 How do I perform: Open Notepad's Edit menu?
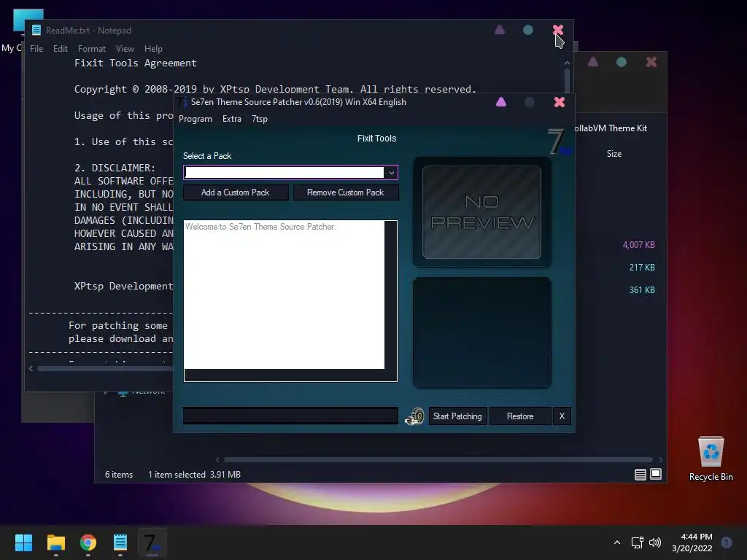[60, 49]
